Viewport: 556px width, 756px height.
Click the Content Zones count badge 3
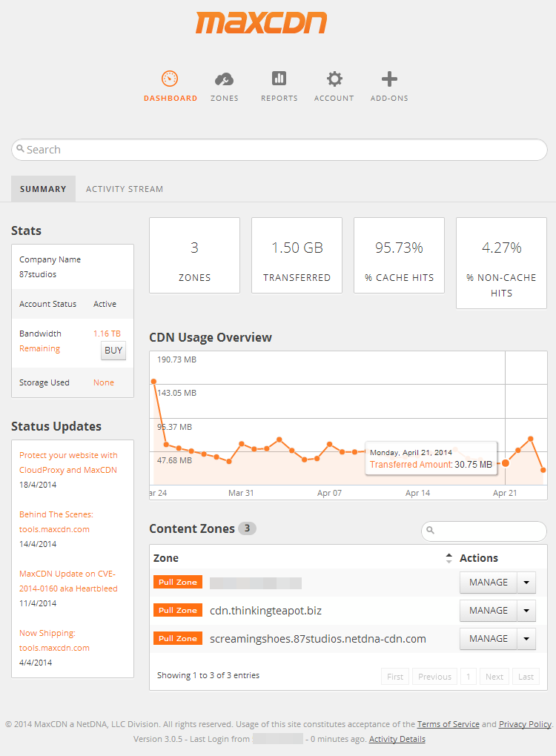click(247, 528)
